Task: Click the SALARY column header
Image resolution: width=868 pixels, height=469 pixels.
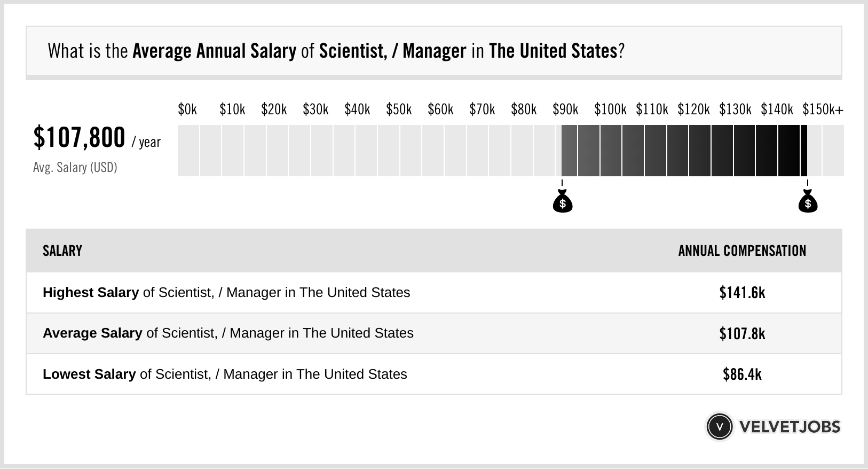Action: point(62,251)
